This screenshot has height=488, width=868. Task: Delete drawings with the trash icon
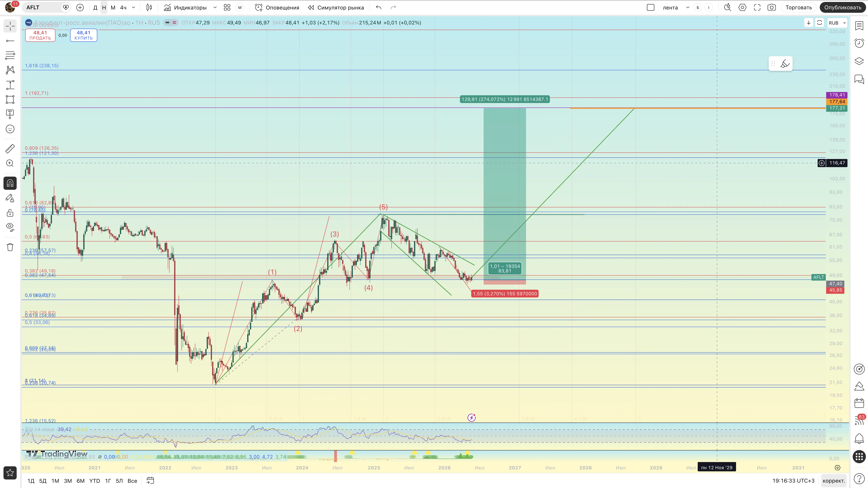click(x=10, y=247)
